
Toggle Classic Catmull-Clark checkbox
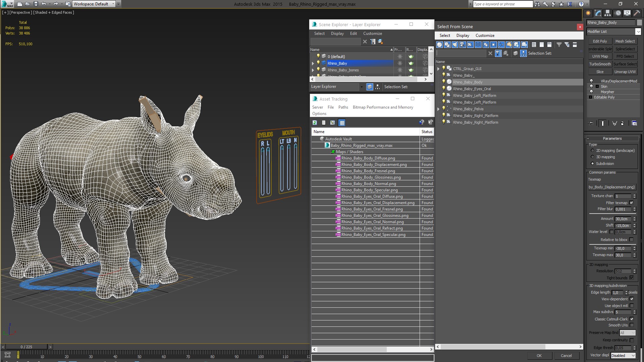[632, 319]
